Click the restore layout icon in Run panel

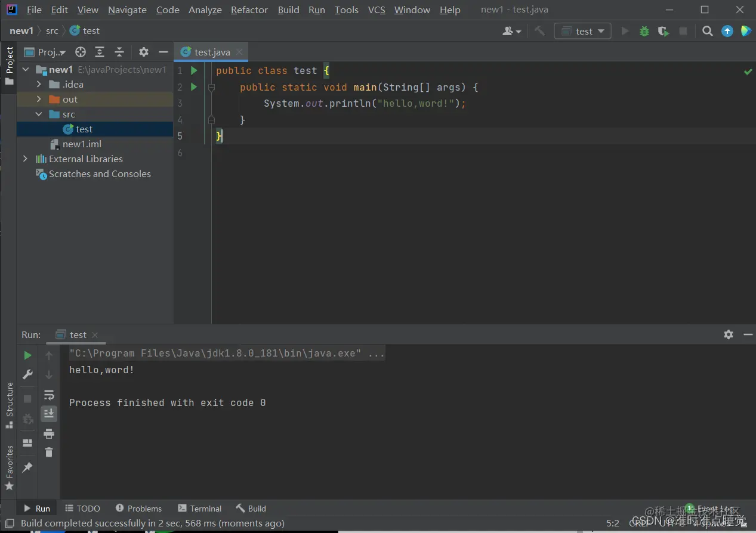coord(27,443)
